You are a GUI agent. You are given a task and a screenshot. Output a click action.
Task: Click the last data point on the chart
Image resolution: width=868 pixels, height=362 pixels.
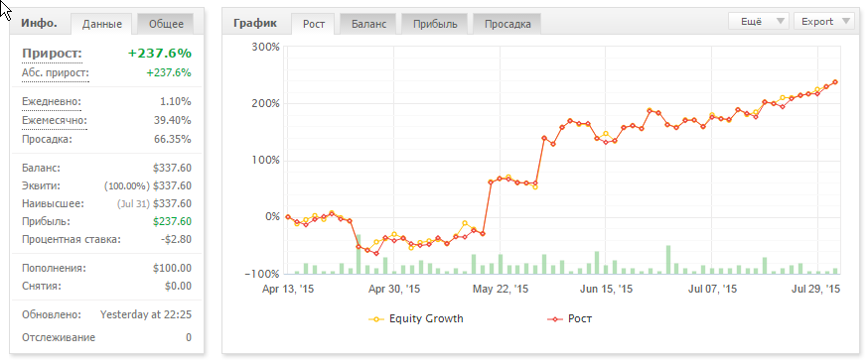(x=835, y=82)
